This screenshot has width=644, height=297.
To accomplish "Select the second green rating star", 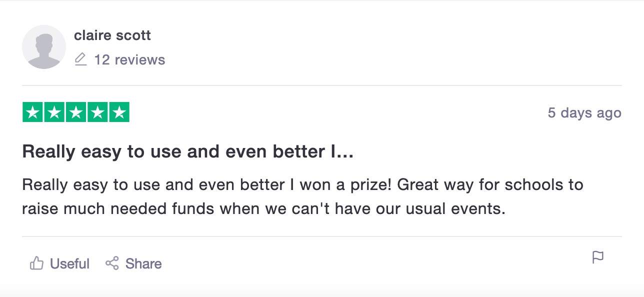I will click(54, 112).
